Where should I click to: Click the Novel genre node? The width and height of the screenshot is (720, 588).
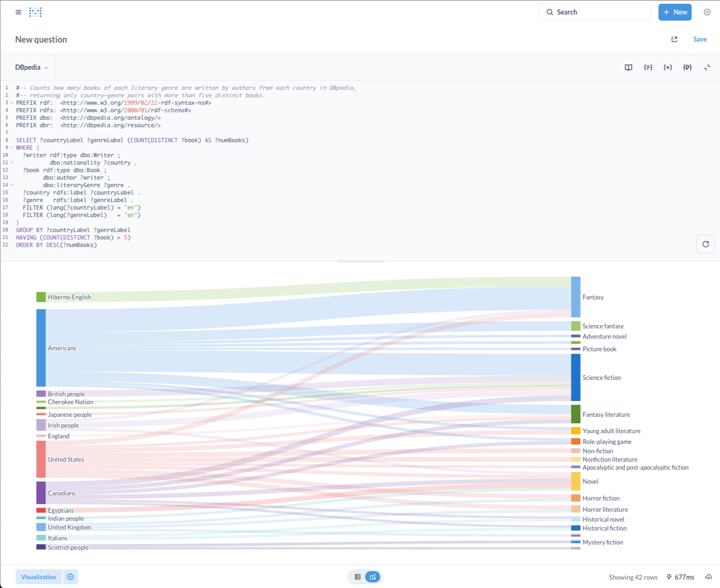pos(576,481)
